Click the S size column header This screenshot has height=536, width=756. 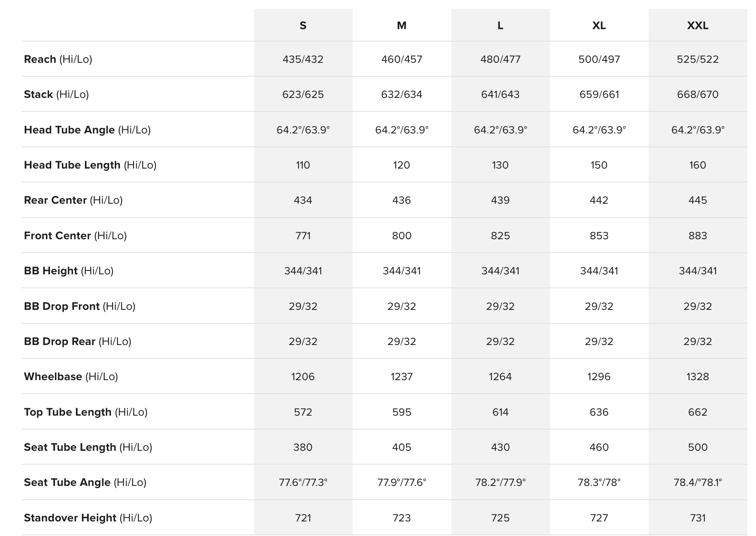303,25
